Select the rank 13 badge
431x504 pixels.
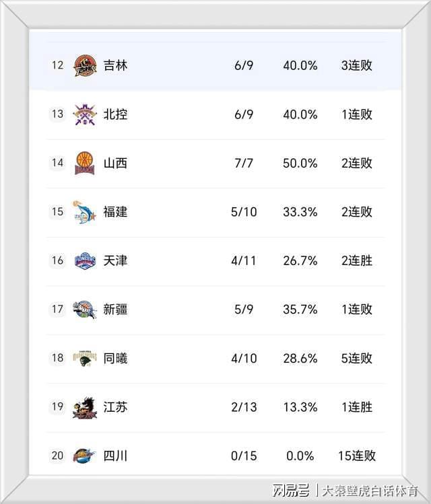pos(57,114)
